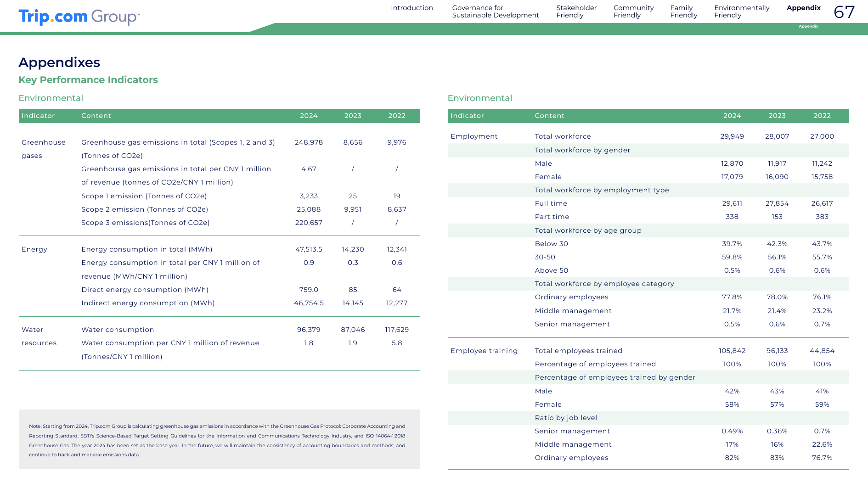This screenshot has width=868, height=488.
Task: Click Greenhouse gases indicator label
Action: [x=44, y=149]
